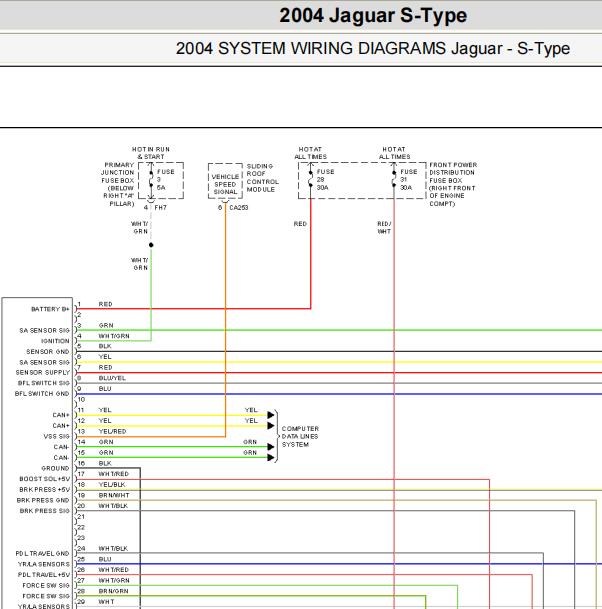This screenshot has width=602, height=609.
Task: Select the "SLIDING ROOF CONTROL MODULE" label
Action: coord(263,178)
